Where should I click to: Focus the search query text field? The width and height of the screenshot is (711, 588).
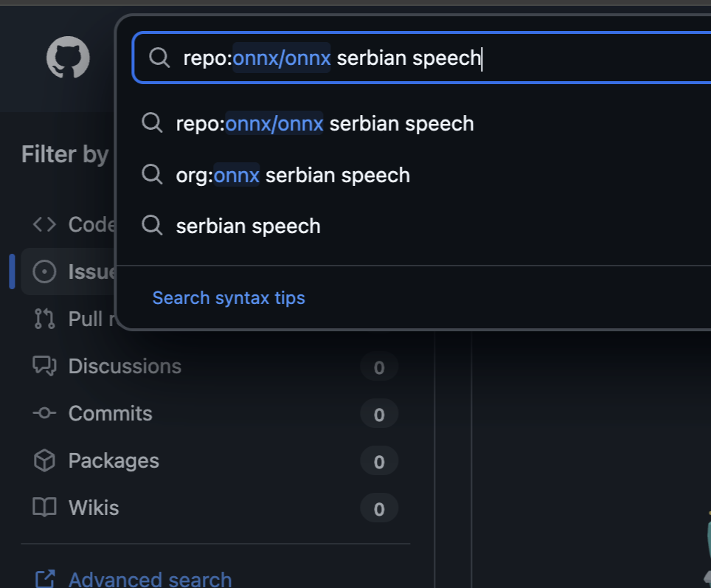[443, 58]
